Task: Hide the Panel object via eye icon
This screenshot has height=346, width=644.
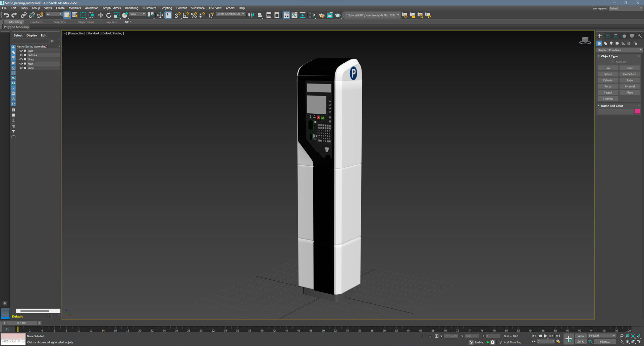Action: (21, 68)
